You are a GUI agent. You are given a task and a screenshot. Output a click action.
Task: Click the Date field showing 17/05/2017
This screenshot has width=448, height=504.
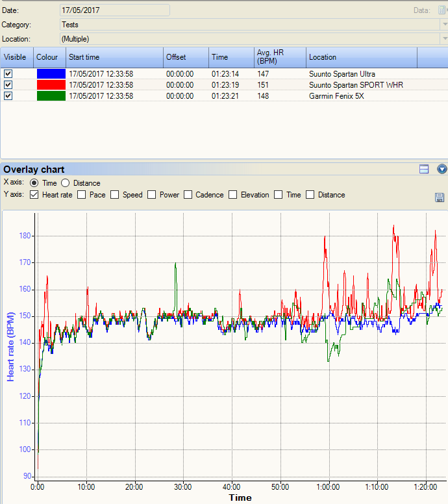click(114, 10)
